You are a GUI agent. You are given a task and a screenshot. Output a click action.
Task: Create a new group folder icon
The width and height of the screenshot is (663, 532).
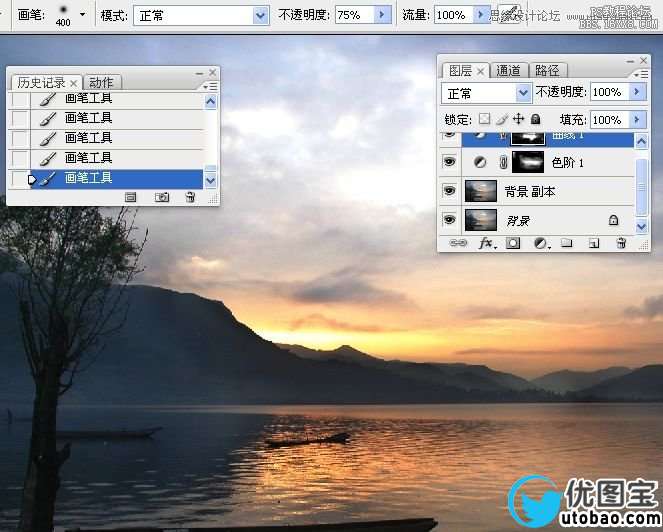(x=566, y=243)
